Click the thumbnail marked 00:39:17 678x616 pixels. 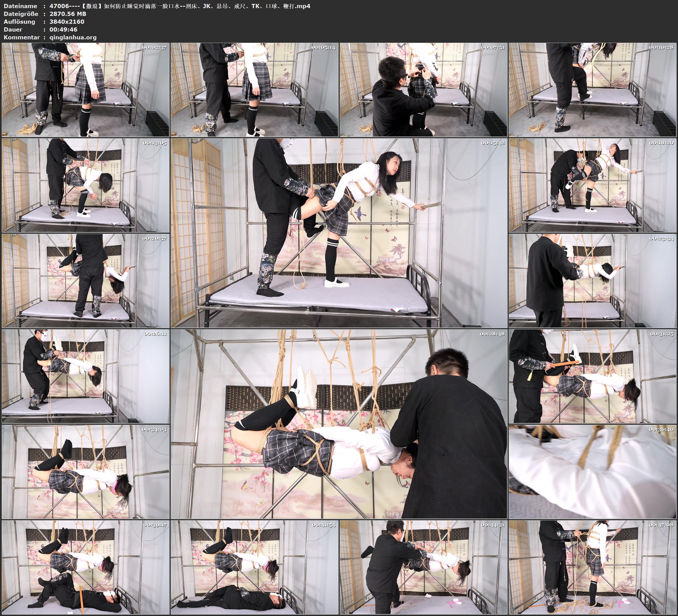[x=85, y=567]
